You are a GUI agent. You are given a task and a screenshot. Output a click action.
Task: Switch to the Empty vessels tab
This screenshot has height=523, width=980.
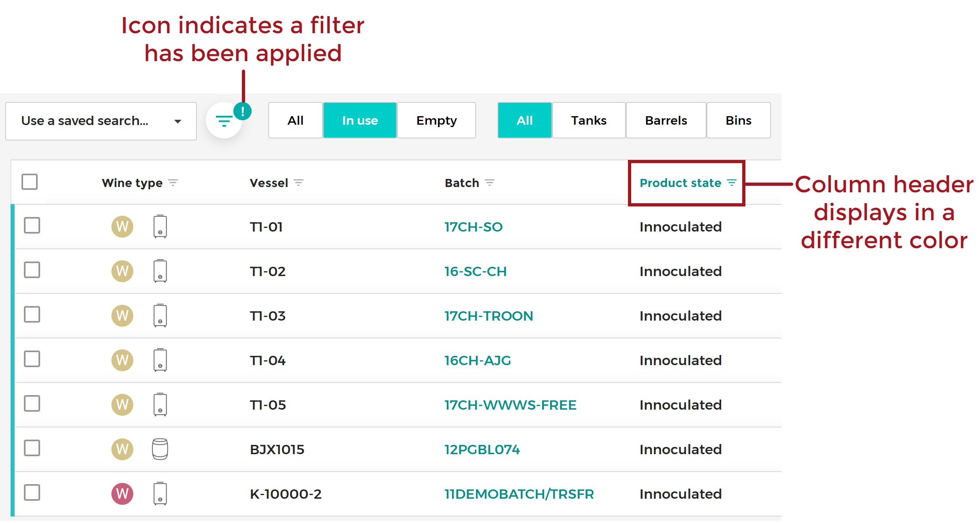point(436,120)
